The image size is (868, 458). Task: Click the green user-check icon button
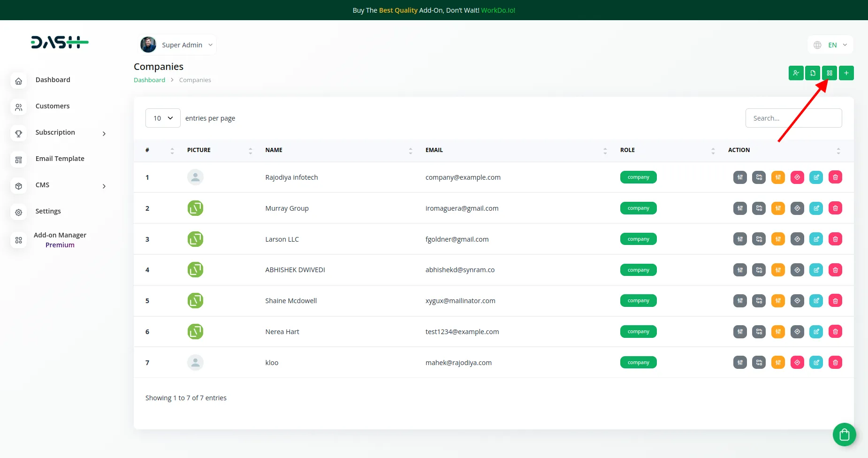[796, 73]
